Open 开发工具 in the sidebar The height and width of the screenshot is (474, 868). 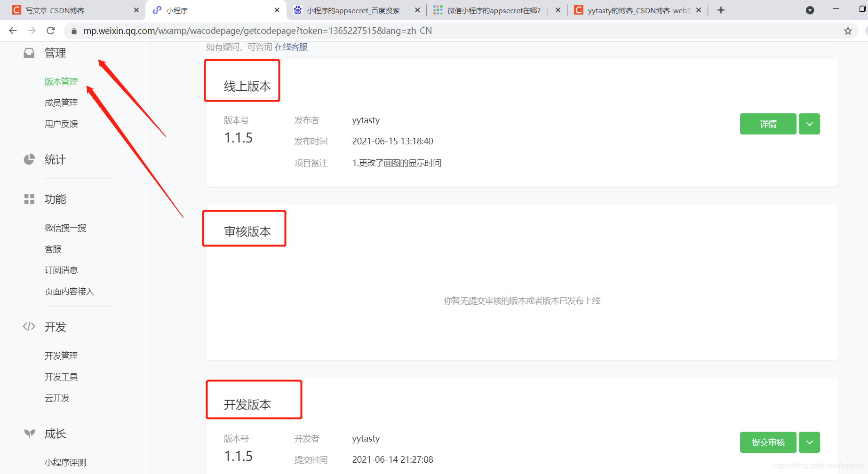click(x=61, y=377)
